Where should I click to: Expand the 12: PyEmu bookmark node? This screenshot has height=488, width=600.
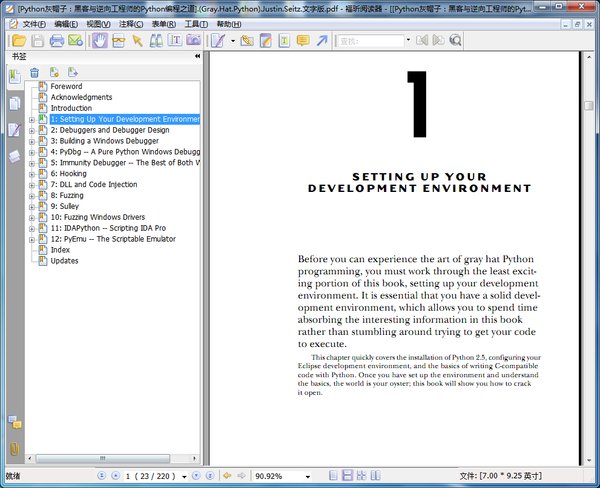(32, 240)
